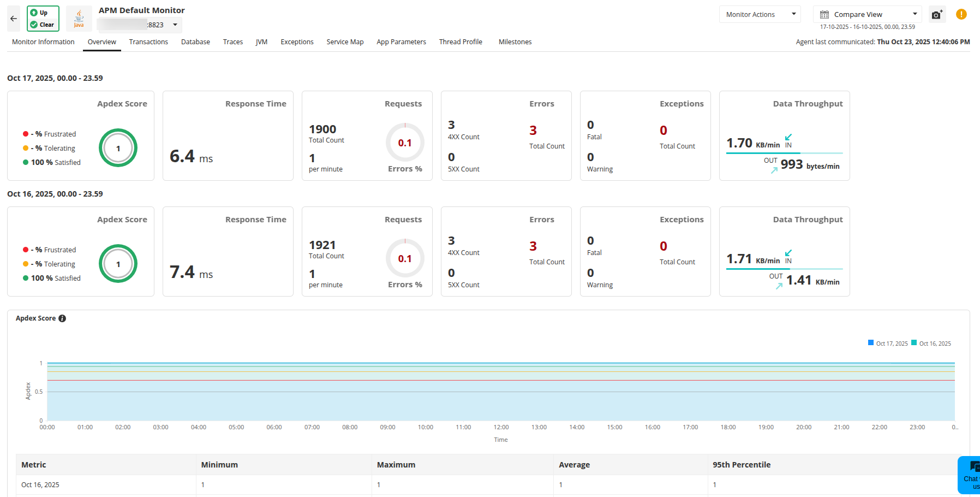The image size is (980, 497).
Task: Switch to App Parameters tab
Action: pyautogui.click(x=401, y=42)
